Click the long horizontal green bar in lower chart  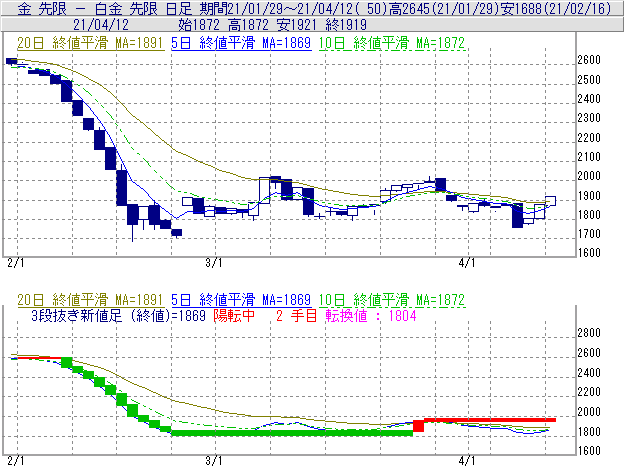(292, 433)
